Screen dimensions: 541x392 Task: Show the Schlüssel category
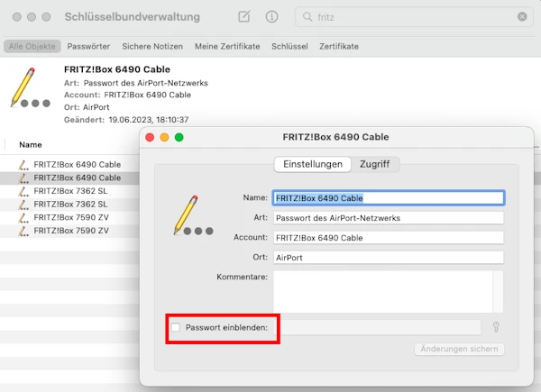(x=289, y=46)
